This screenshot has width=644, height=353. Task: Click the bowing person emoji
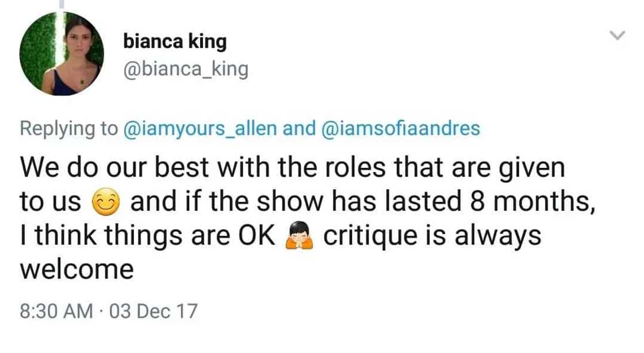point(298,236)
